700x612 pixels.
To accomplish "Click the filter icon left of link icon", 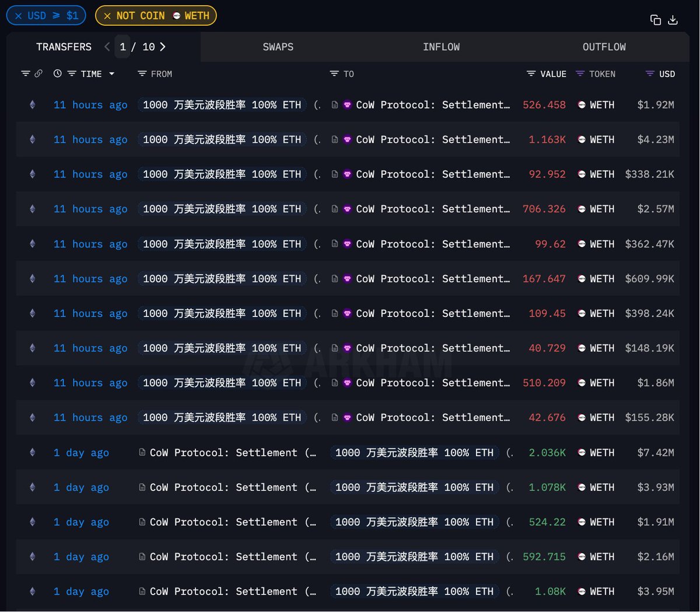I will pos(26,74).
